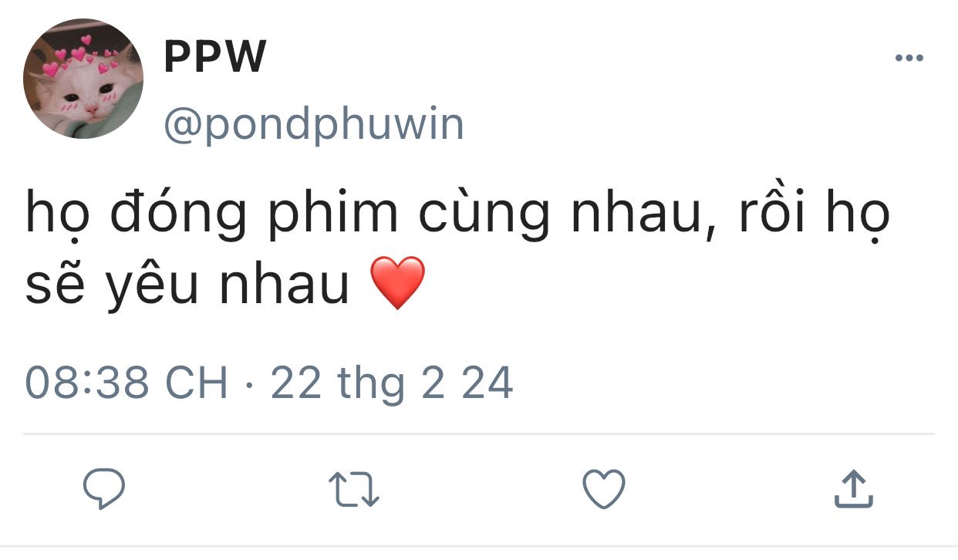Open the three-dot more options menu
Viewport: 958px width, 560px height.
click(x=909, y=58)
